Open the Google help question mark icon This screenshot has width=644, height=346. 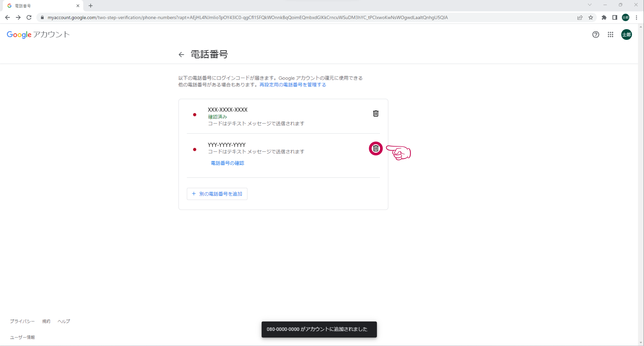coord(596,35)
